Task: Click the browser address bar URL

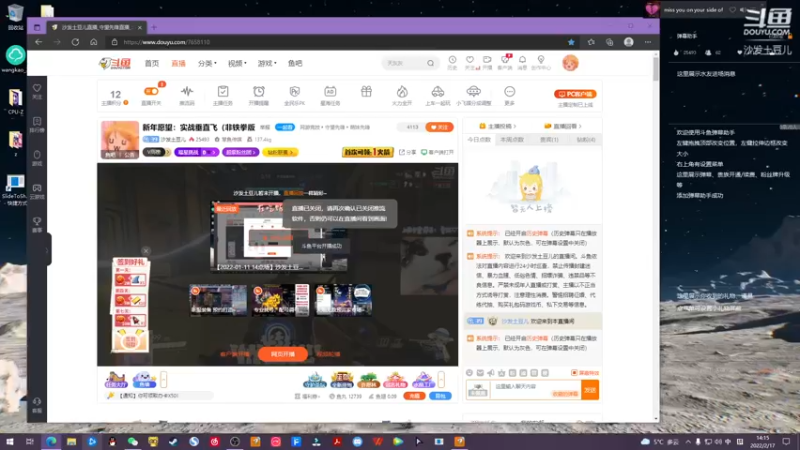Action: click(x=166, y=42)
